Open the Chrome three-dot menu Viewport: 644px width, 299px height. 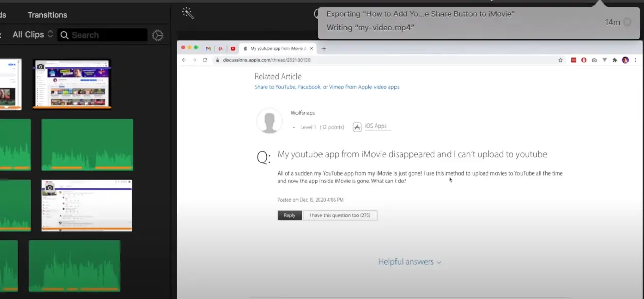[635, 60]
